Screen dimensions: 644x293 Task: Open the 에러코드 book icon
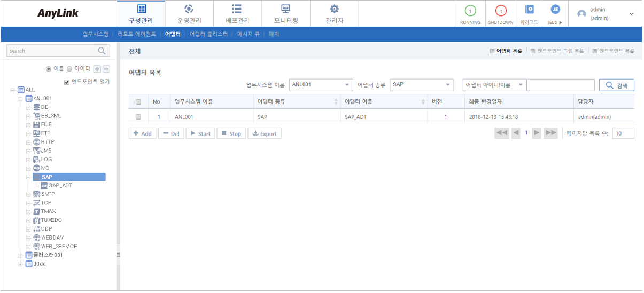(x=529, y=10)
